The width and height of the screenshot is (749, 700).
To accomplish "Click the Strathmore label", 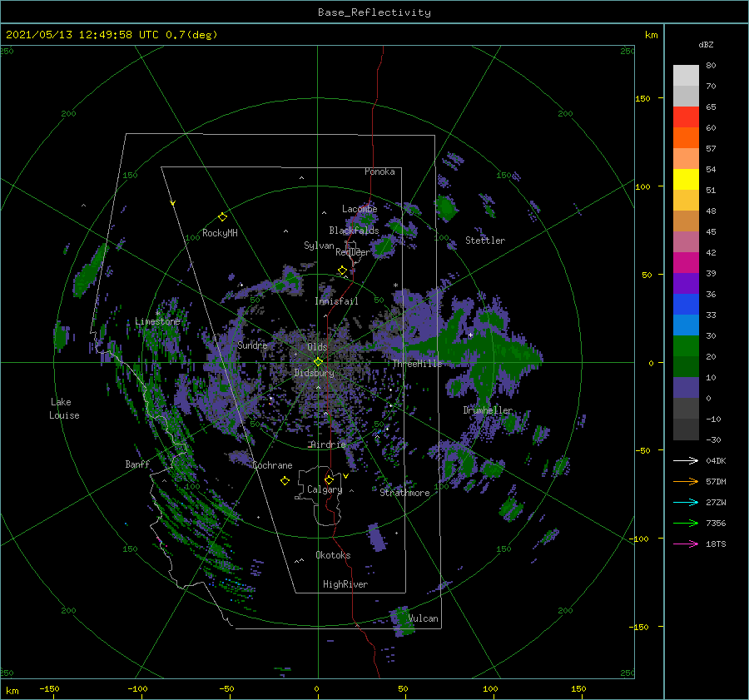I will [x=404, y=493].
